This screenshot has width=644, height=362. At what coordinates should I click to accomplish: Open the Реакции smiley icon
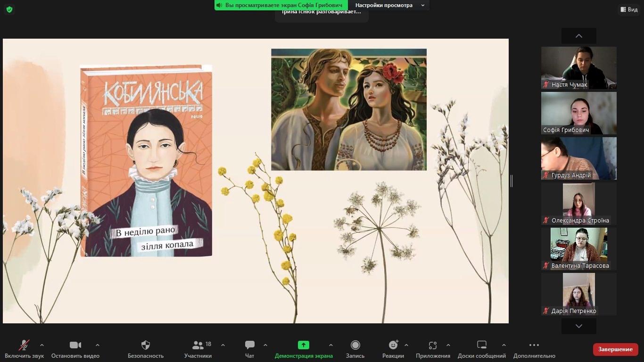tap(393, 345)
